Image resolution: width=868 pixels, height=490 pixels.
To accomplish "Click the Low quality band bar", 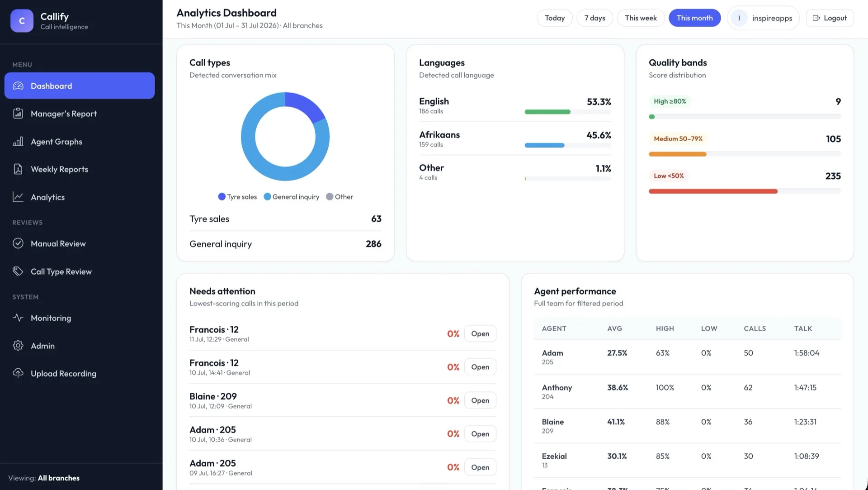I will click(745, 191).
